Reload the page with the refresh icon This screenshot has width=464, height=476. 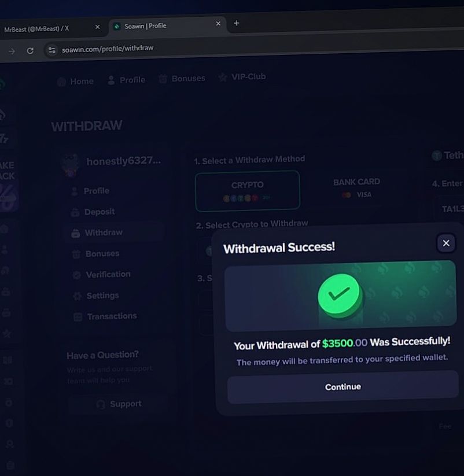[x=31, y=50]
